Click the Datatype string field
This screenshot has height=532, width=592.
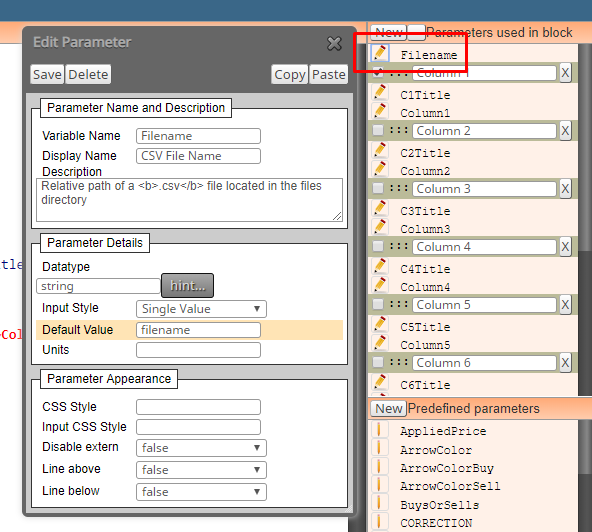point(98,286)
